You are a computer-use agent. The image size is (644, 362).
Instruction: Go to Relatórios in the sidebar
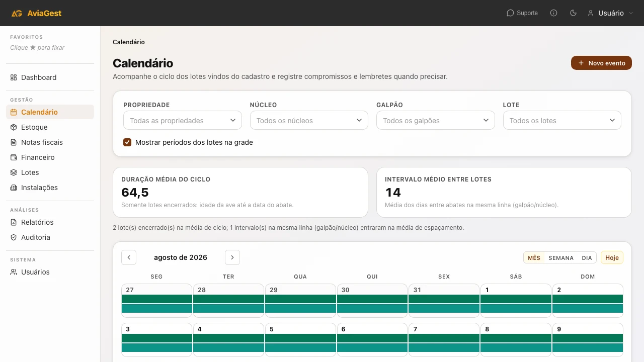(50, 222)
